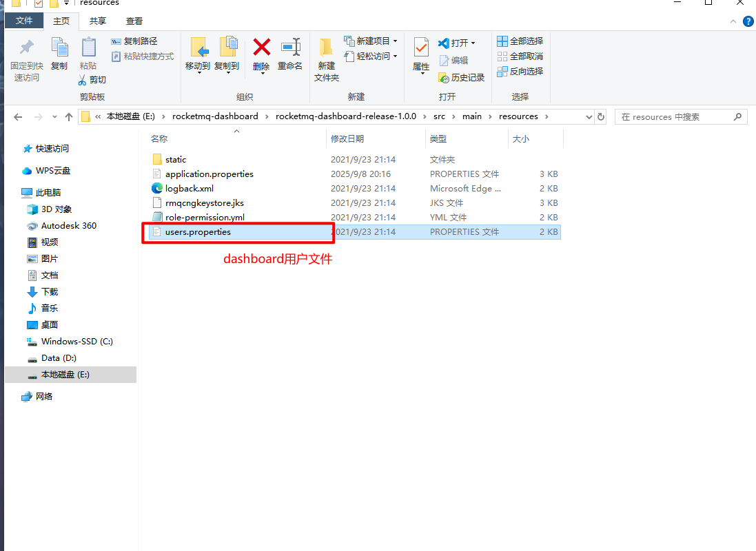Go back with left arrow

(19, 116)
